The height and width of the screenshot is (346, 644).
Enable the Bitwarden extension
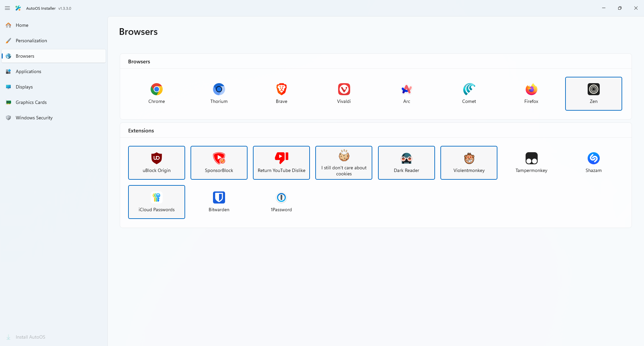pos(219,202)
